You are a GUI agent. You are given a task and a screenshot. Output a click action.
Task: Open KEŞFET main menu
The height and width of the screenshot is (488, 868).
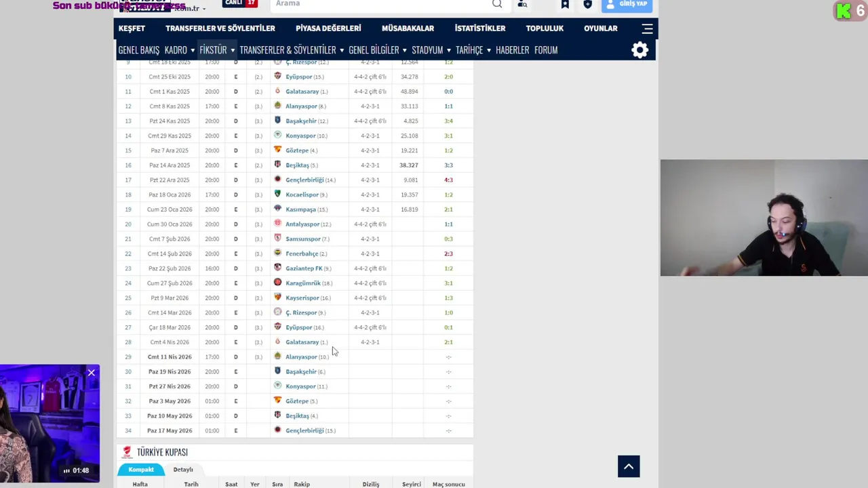pos(132,28)
